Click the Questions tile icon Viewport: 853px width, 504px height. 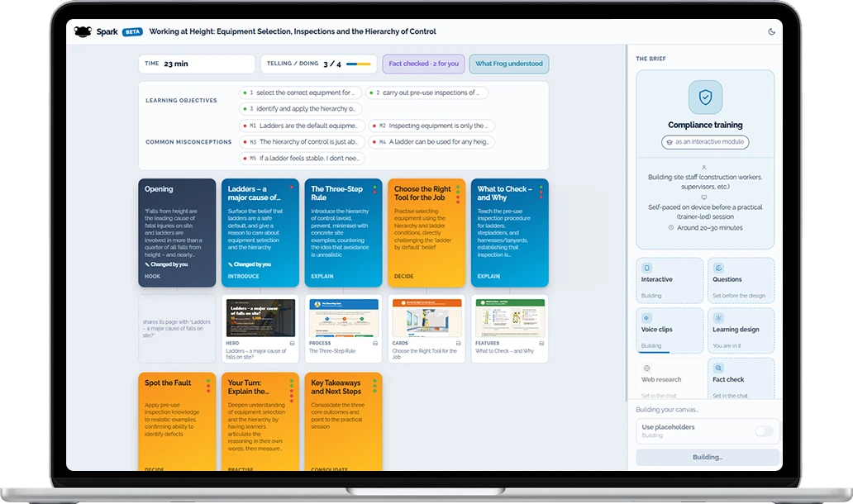[x=718, y=268]
